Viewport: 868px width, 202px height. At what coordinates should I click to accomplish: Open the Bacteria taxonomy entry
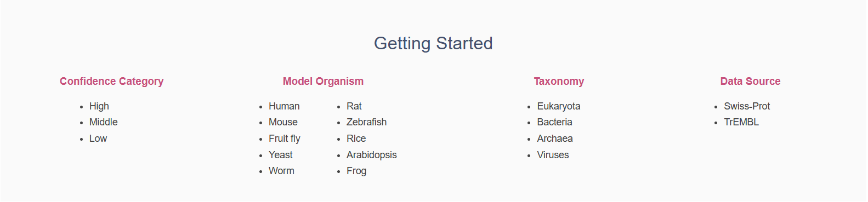[555, 122]
